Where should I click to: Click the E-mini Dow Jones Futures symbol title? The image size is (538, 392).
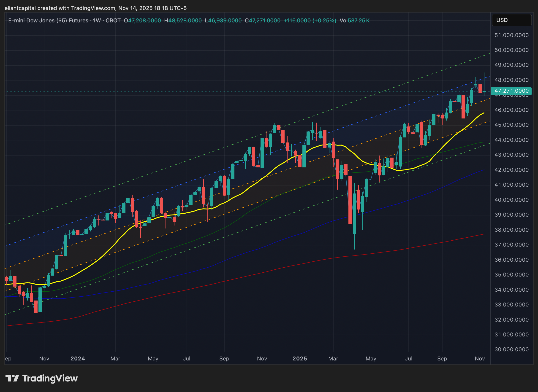48,21
